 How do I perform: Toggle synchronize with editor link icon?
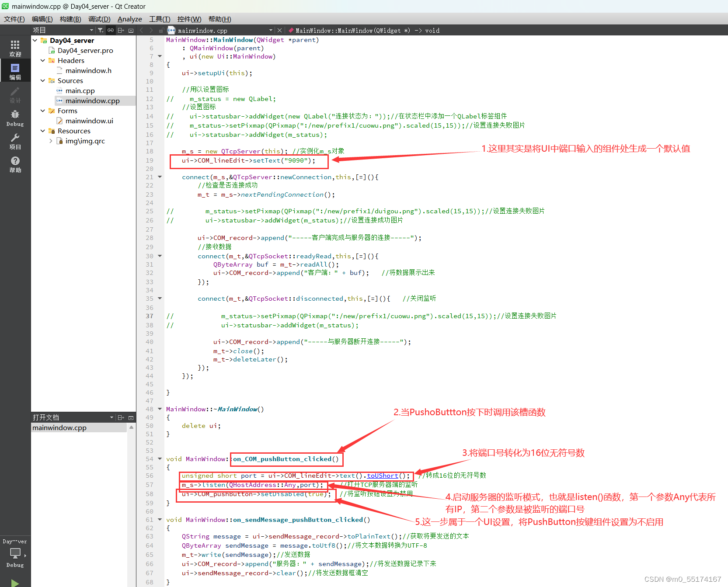pos(111,30)
